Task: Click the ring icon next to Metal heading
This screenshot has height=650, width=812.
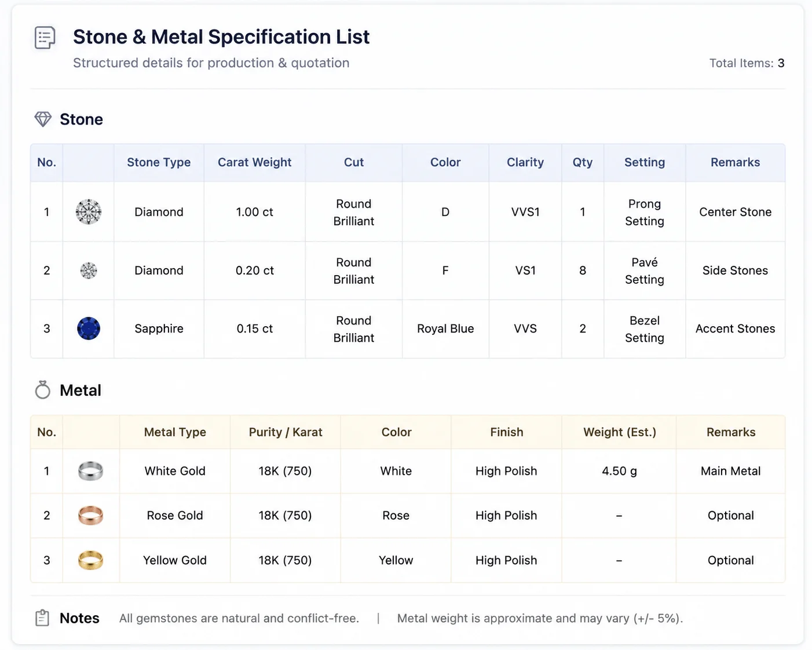Action: (42, 390)
